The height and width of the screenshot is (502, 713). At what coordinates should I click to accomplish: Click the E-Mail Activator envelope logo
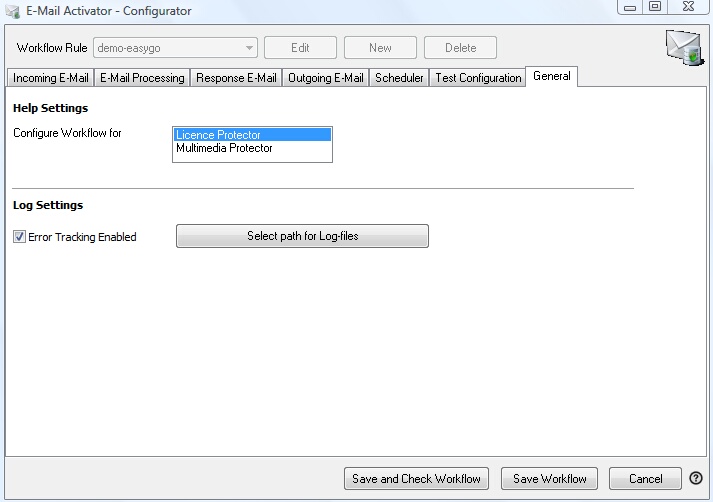(x=684, y=48)
